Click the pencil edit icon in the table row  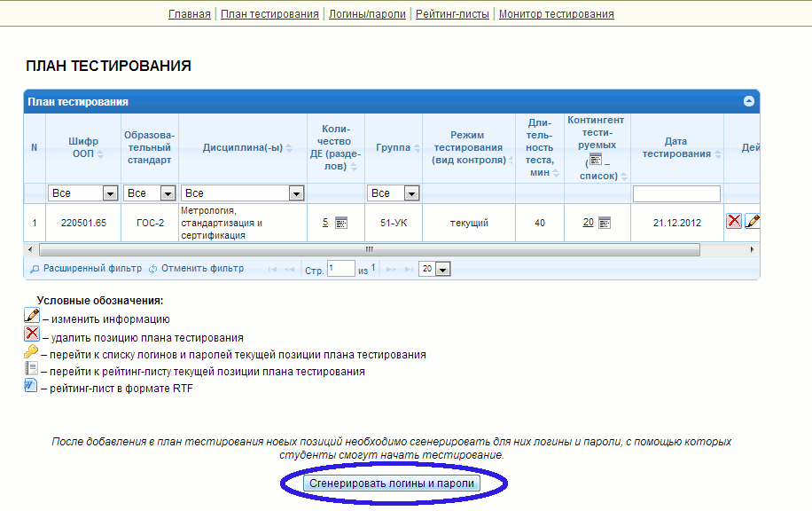pos(752,222)
